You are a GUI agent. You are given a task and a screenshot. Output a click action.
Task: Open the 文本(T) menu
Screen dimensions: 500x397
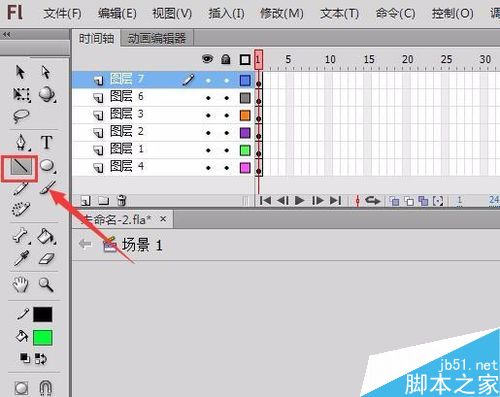[x=339, y=13]
